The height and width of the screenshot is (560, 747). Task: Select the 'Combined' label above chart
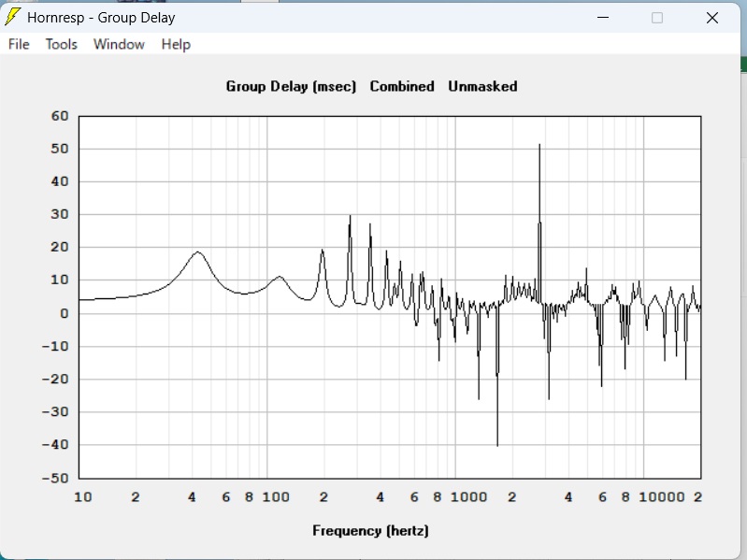[402, 86]
